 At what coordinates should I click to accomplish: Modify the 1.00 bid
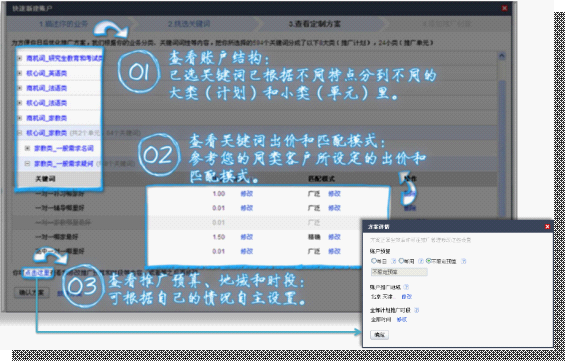coord(247,194)
